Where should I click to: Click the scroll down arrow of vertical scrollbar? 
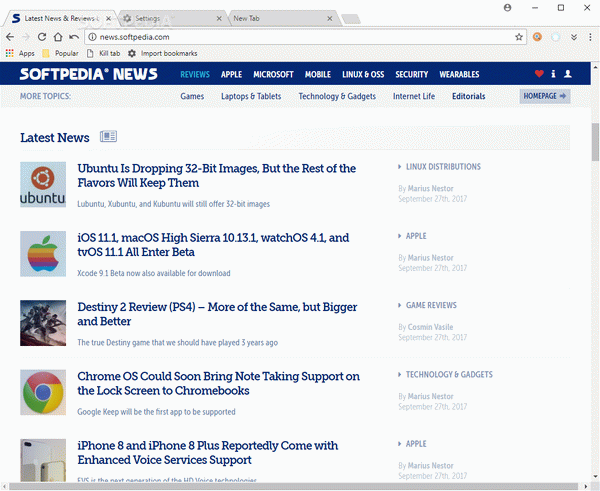coord(595,476)
